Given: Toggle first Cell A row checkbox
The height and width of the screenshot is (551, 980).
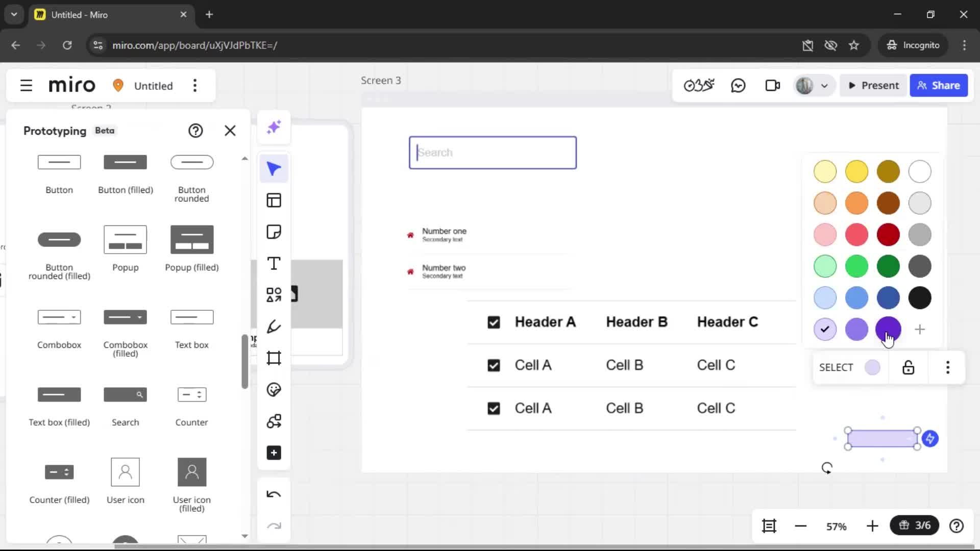Looking at the screenshot, I should (x=494, y=366).
